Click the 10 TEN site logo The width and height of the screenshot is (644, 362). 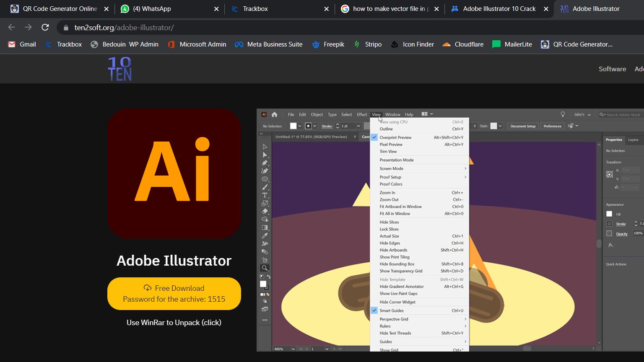point(120,69)
